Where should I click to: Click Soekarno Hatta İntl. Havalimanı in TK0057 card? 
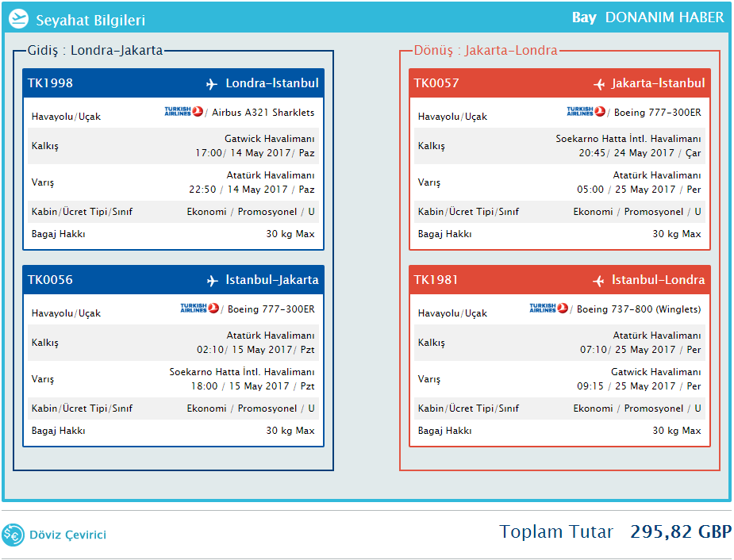tap(628, 139)
